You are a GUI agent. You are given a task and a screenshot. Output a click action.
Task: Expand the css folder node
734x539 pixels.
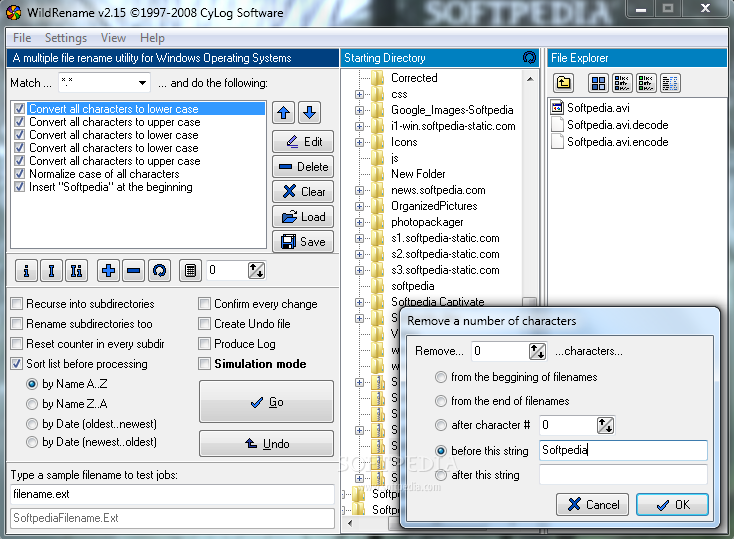pos(359,94)
